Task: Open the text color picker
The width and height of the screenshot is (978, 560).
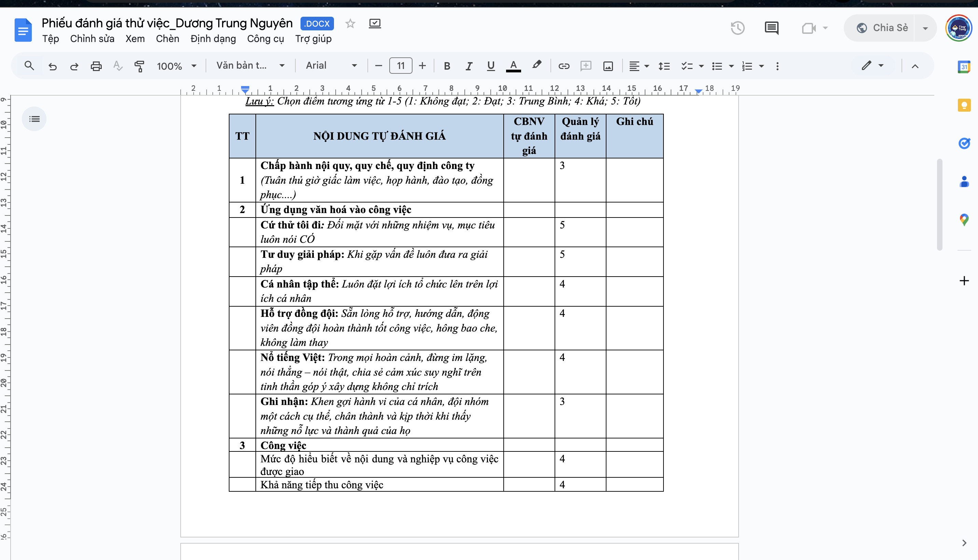Action: click(x=513, y=66)
